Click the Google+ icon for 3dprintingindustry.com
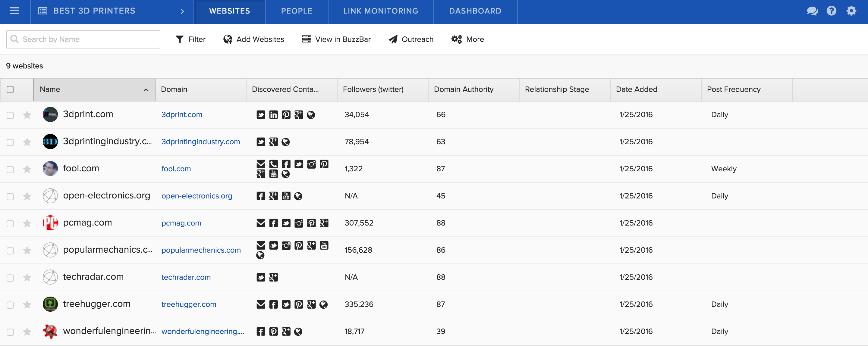The width and height of the screenshot is (868, 346). (x=273, y=142)
